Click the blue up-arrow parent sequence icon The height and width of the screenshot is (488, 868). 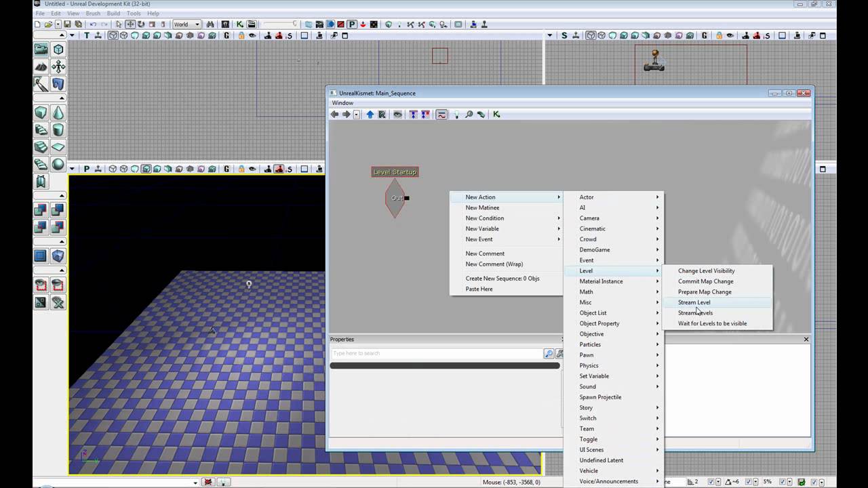tap(370, 115)
